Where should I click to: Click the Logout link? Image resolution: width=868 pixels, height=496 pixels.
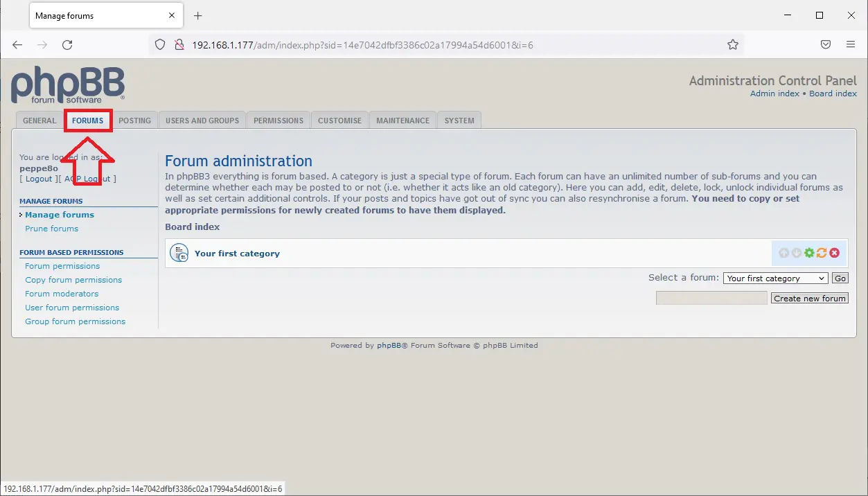coord(39,179)
